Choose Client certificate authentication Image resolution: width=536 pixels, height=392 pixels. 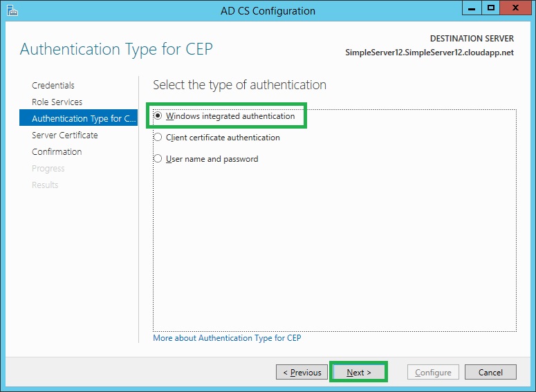click(158, 138)
